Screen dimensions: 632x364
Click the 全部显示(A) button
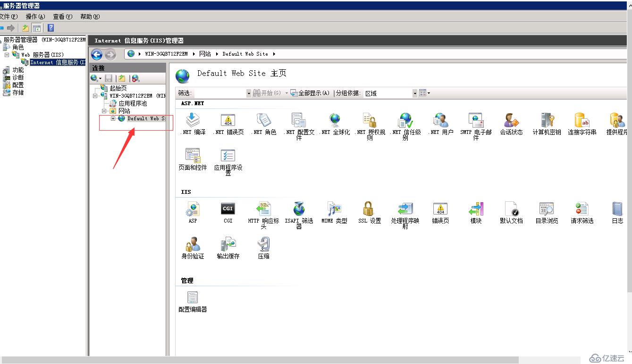310,93
